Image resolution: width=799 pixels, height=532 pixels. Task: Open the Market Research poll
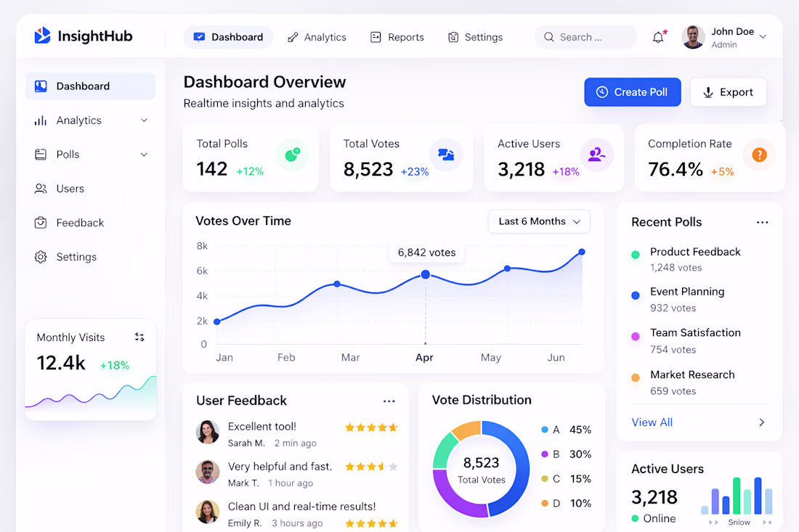tap(699, 382)
